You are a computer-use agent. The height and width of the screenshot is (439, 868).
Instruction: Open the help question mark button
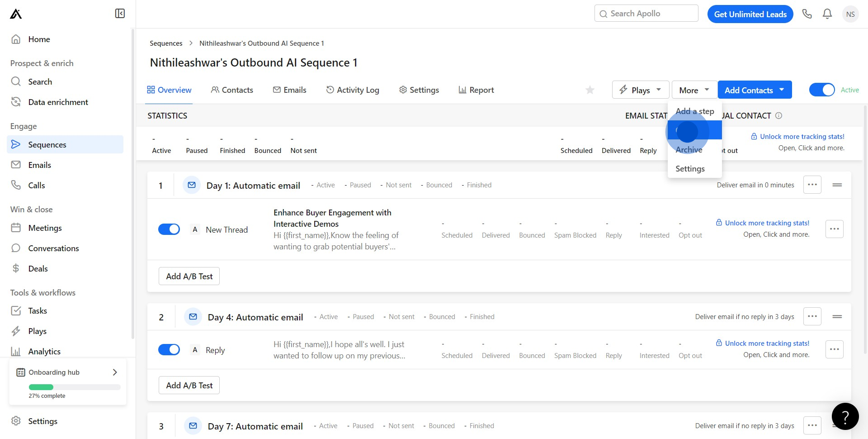pos(845,416)
